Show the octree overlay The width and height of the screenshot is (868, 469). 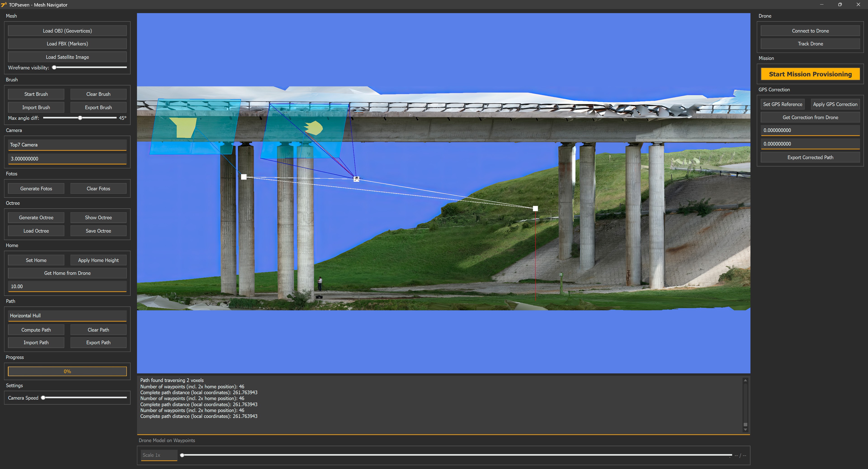point(98,217)
